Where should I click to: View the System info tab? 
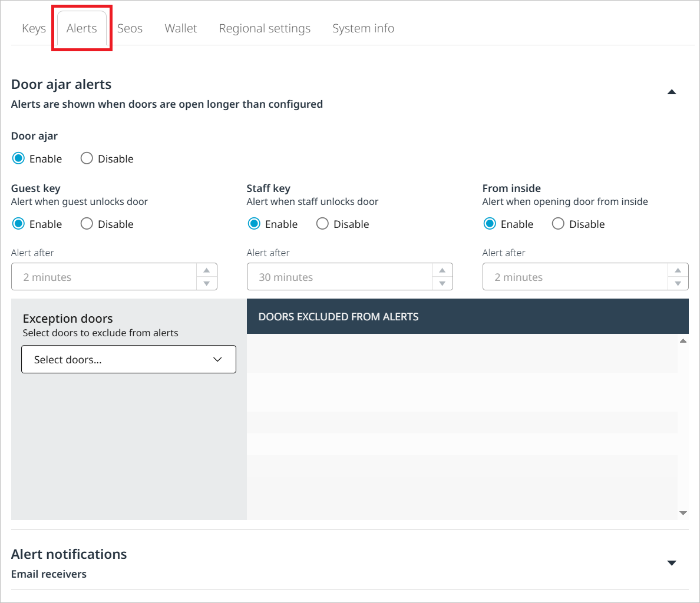tap(363, 28)
